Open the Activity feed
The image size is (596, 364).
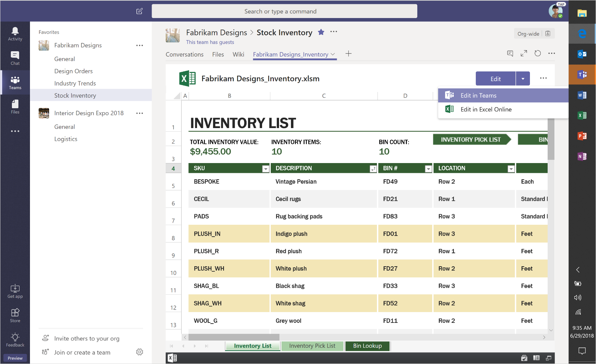tap(15, 34)
